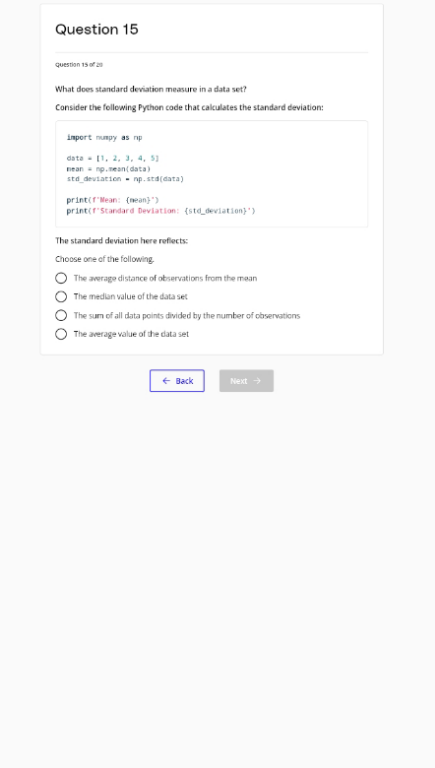Click the grayed-out Next button
This screenshot has width=435, height=768.
[246, 381]
